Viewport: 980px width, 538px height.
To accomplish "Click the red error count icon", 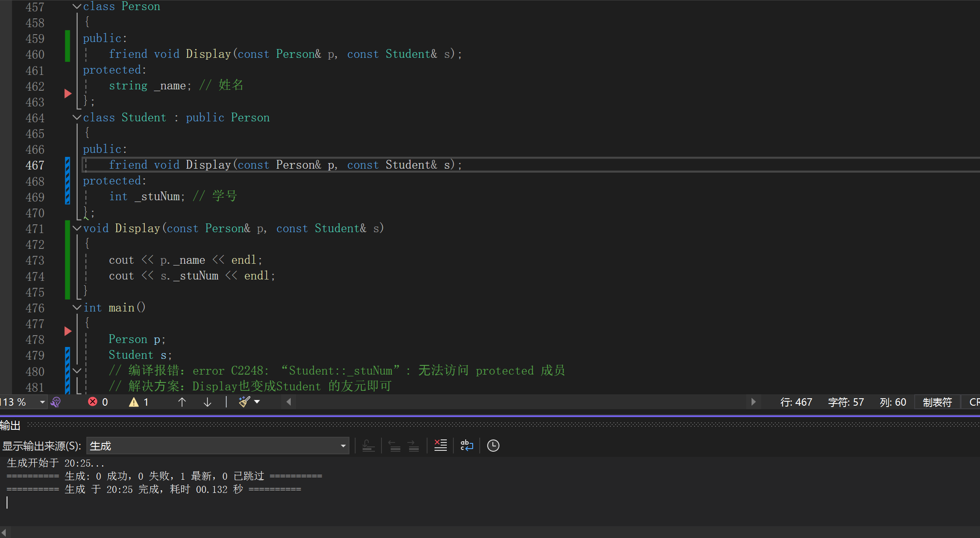I will pos(93,402).
